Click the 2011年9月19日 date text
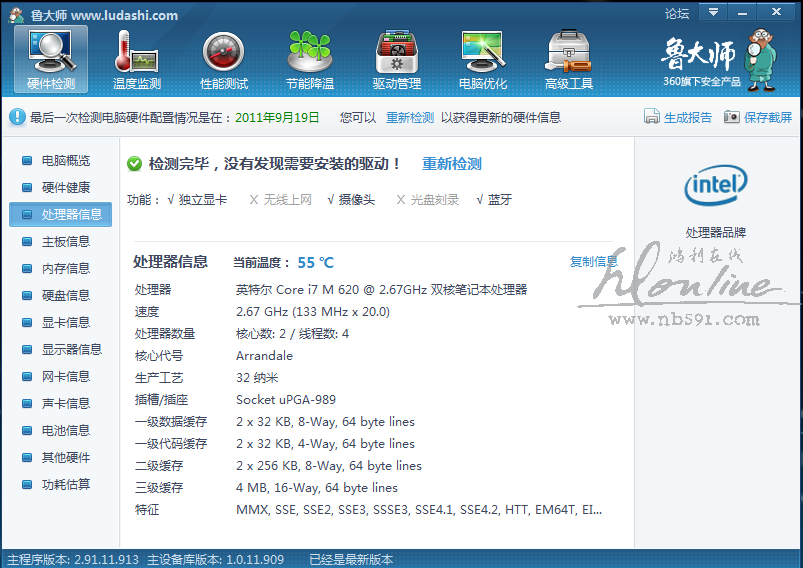The image size is (803, 568). coord(277,118)
